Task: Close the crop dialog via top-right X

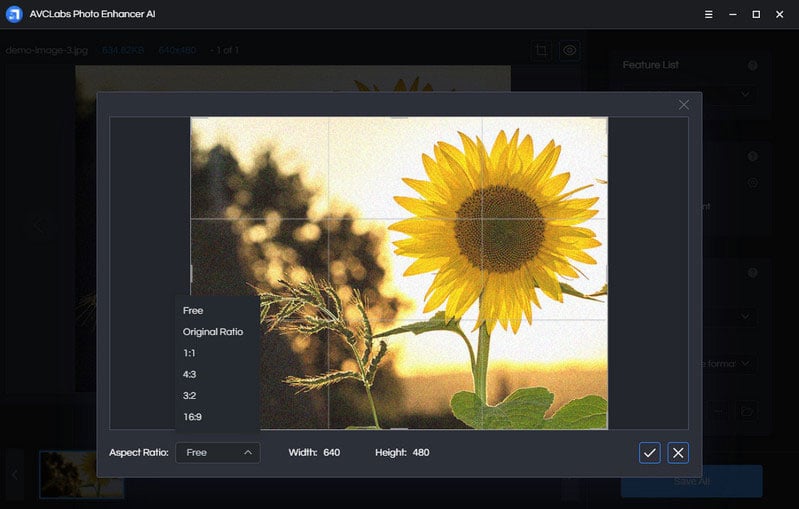Action: tap(684, 104)
